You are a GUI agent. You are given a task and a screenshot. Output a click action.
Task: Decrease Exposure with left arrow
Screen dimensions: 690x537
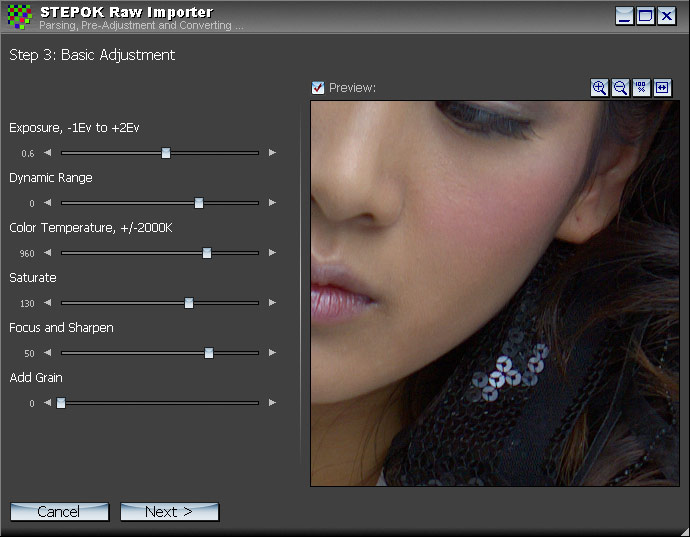tap(46, 153)
